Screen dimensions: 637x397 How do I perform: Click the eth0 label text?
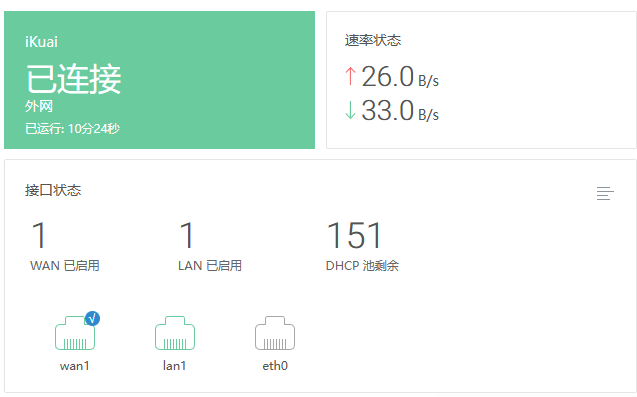coord(275,366)
